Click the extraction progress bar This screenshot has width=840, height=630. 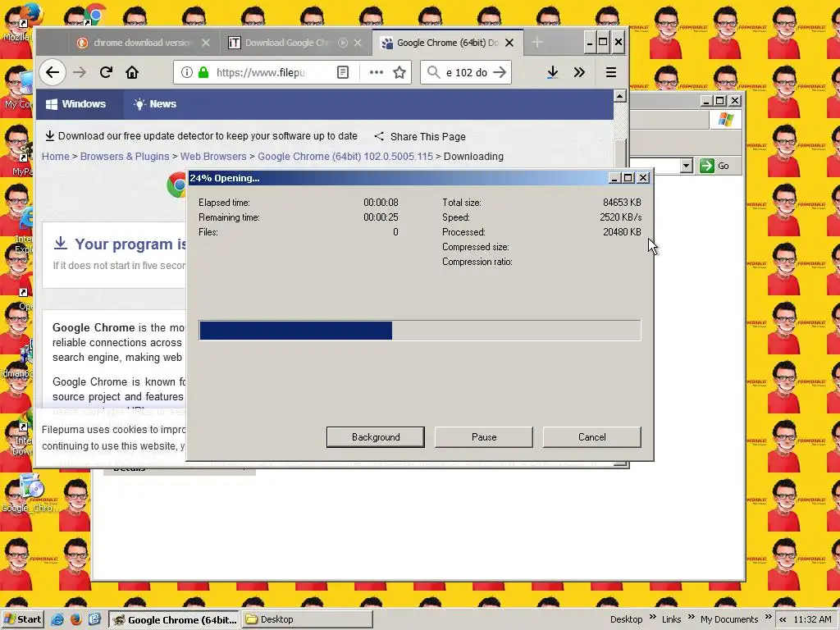coord(419,331)
